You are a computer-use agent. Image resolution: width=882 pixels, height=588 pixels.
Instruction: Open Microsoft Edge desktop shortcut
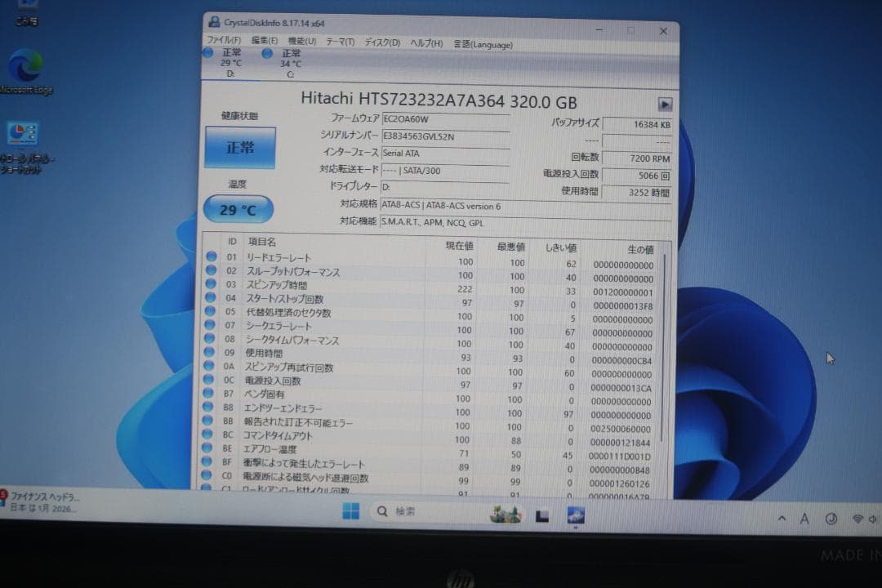[25, 72]
